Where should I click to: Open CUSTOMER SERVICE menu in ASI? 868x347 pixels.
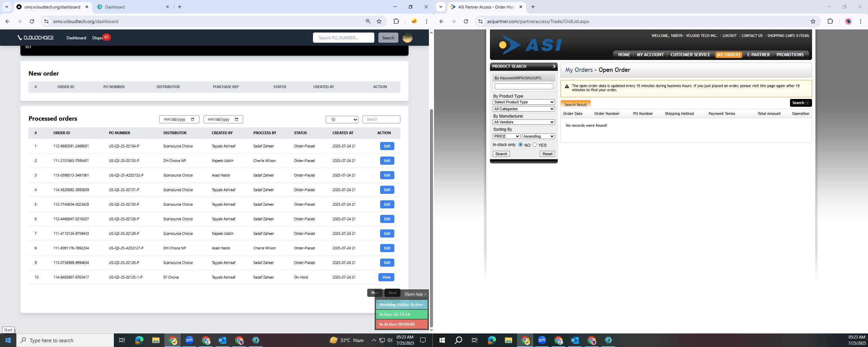pos(690,55)
